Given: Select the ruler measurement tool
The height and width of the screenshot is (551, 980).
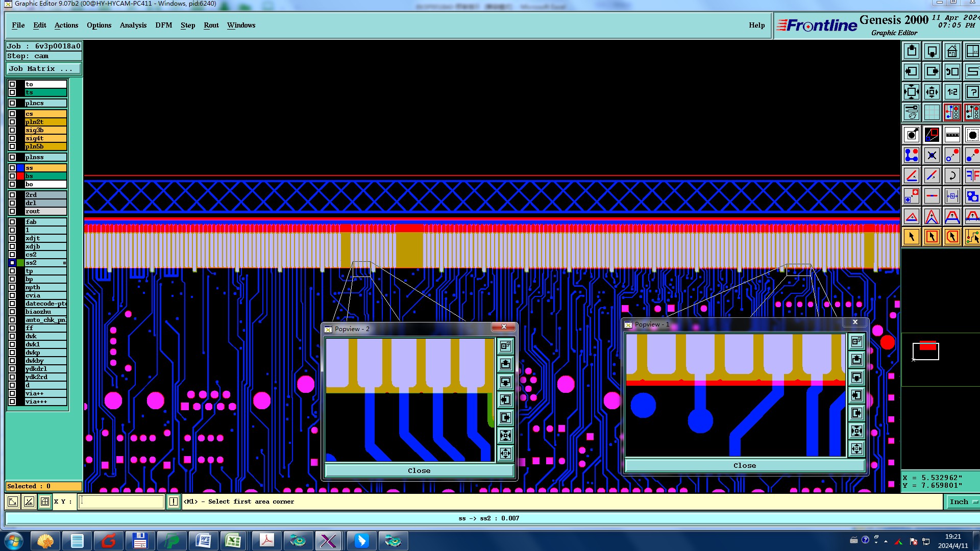Looking at the screenshot, I should (x=952, y=135).
